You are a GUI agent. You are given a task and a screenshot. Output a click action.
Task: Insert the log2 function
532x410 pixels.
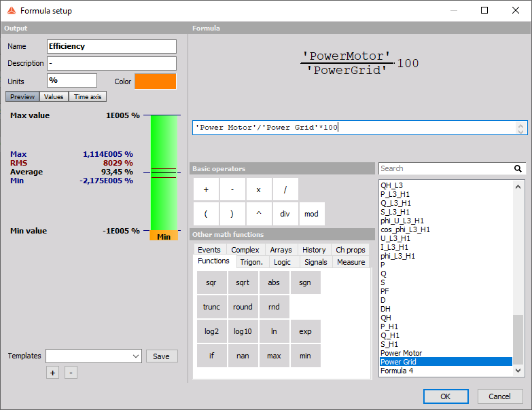click(211, 331)
